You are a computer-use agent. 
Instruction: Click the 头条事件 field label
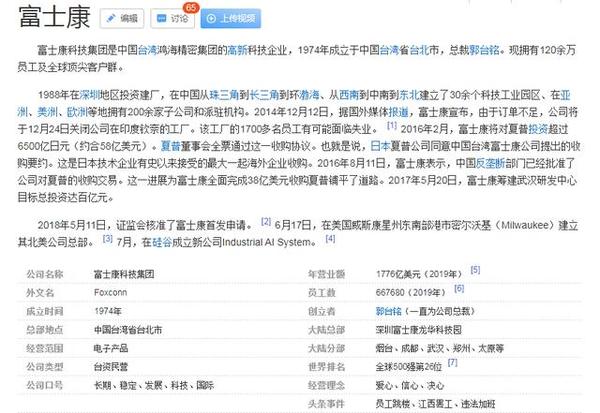327,404
